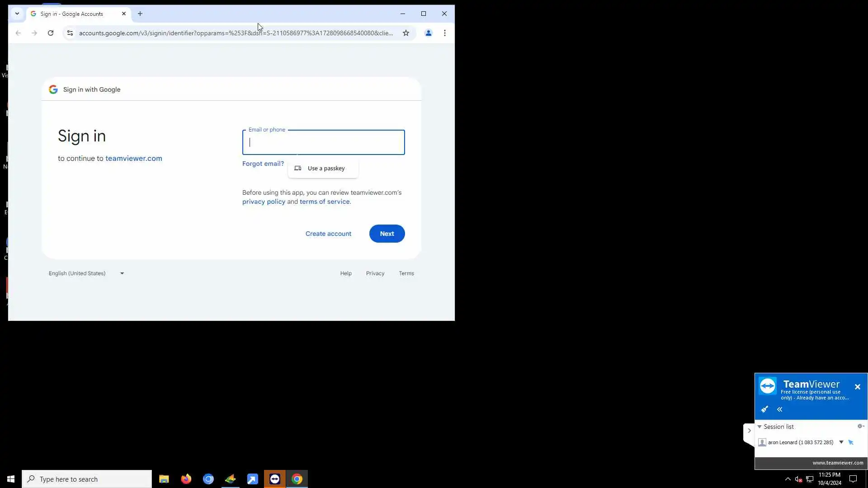
Task: View site information icon in address bar
Action: 70,33
